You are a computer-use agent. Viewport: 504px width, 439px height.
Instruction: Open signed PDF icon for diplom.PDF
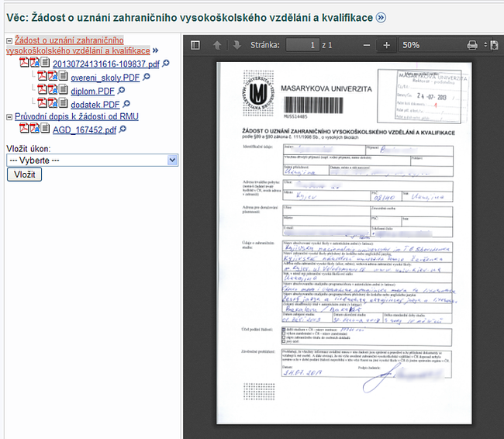(53, 89)
